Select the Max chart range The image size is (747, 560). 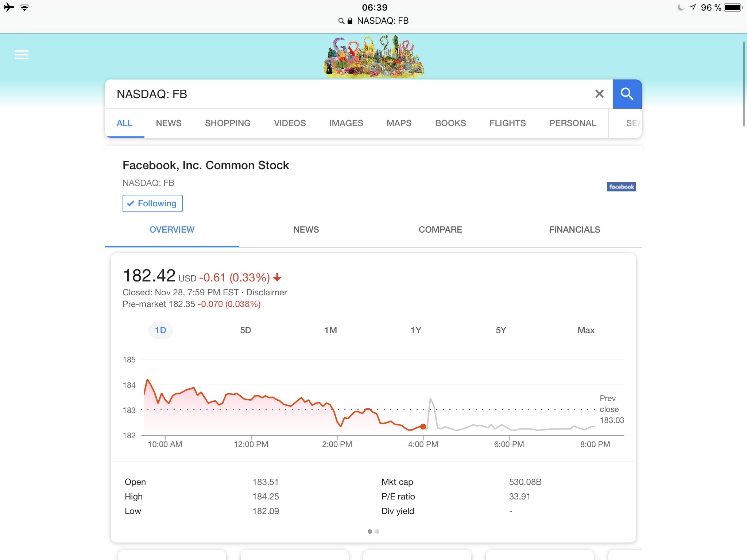click(x=586, y=330)
